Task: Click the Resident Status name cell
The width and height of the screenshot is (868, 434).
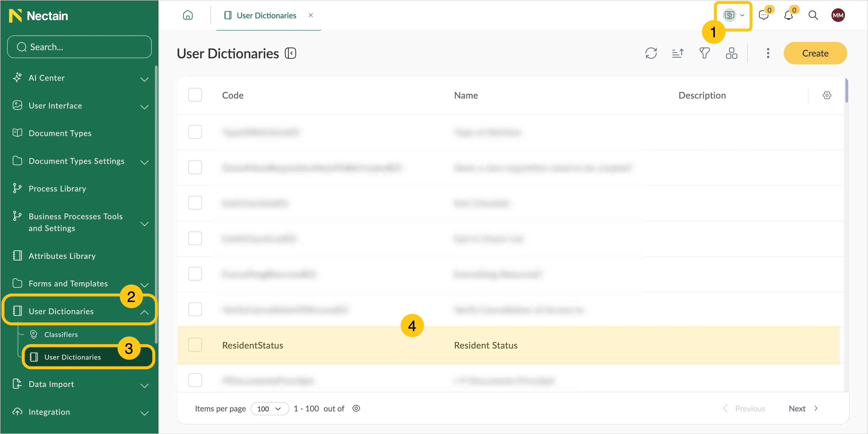Action: click(x=486, y=345)
